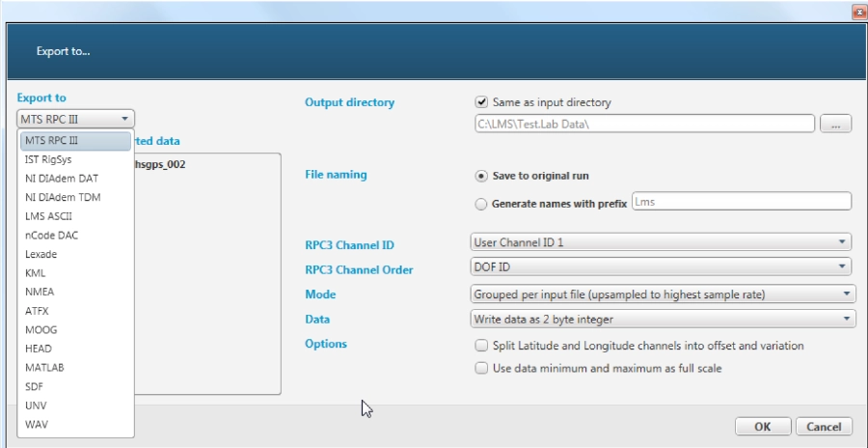
Task: Select Save to original run radio button
Action: point(481,177)
